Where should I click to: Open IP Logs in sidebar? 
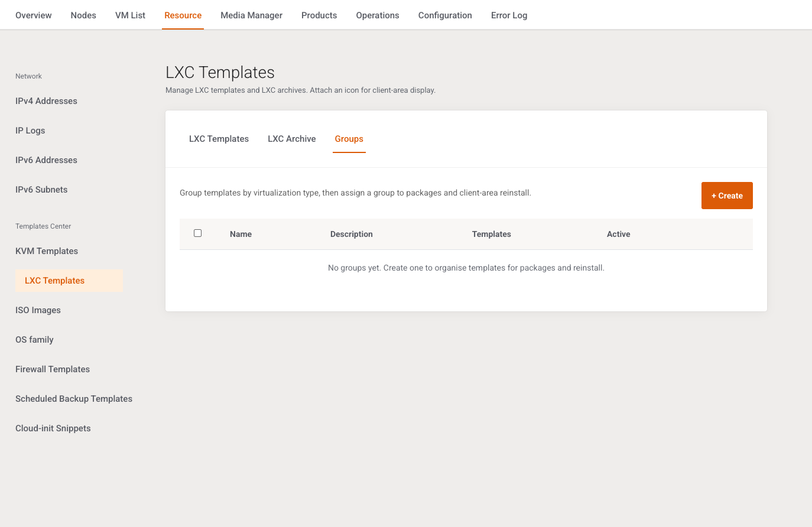[x=30, y=131]
